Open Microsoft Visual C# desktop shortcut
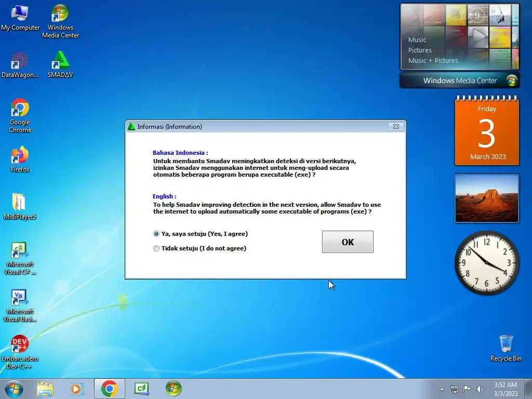This screenshot has width=532, height=399. (x=20, y=258)
